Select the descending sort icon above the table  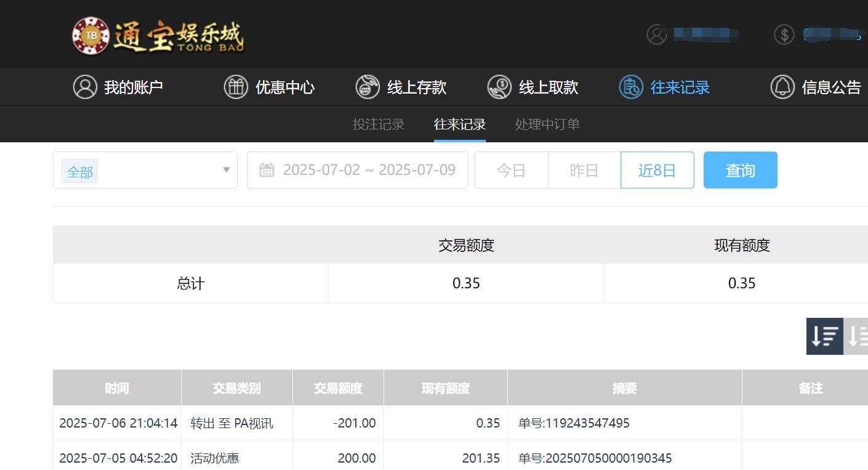pyautogui.click(x=825, y=336)
